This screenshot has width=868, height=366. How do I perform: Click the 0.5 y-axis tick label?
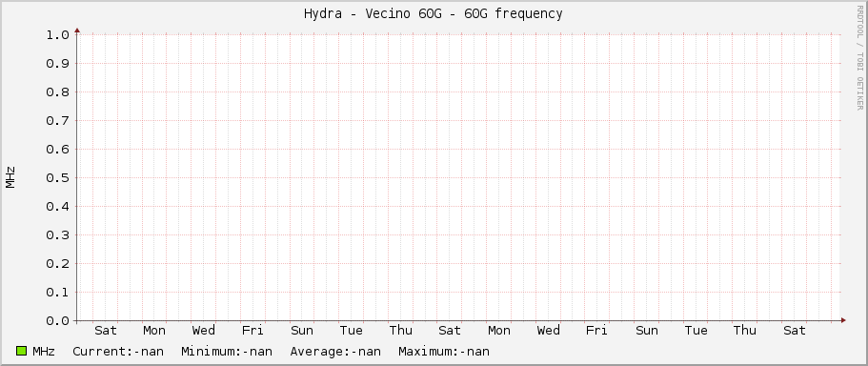57,178
